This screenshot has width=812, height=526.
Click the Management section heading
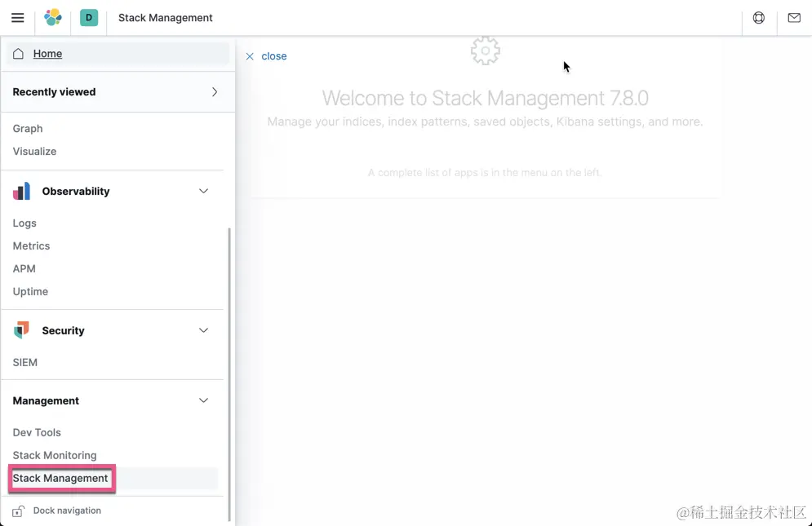pyautogui.click(x=46, y=400)
